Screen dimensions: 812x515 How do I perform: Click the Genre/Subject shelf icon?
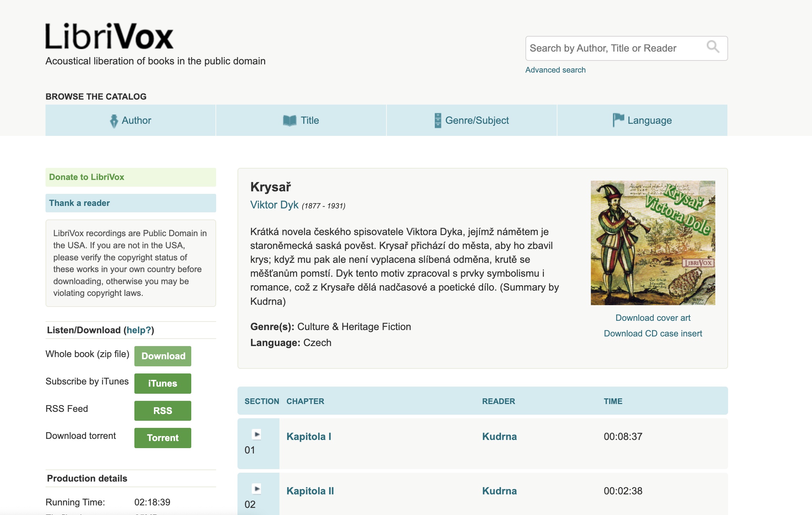(438, 121)
